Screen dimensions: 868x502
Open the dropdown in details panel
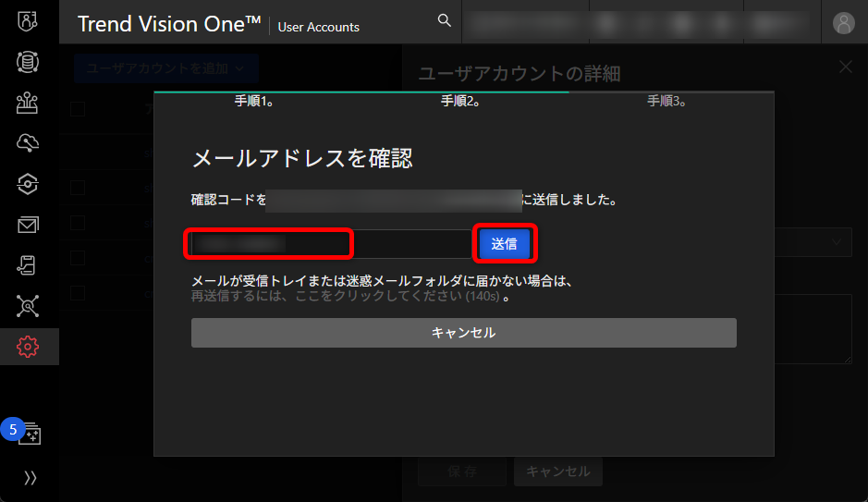813,242
